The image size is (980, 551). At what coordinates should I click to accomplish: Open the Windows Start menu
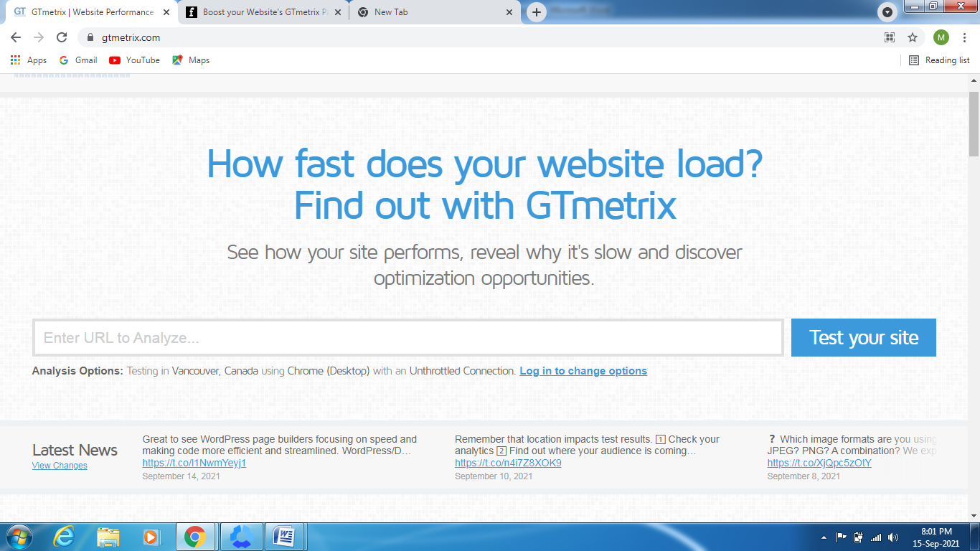tap(18, 537)
